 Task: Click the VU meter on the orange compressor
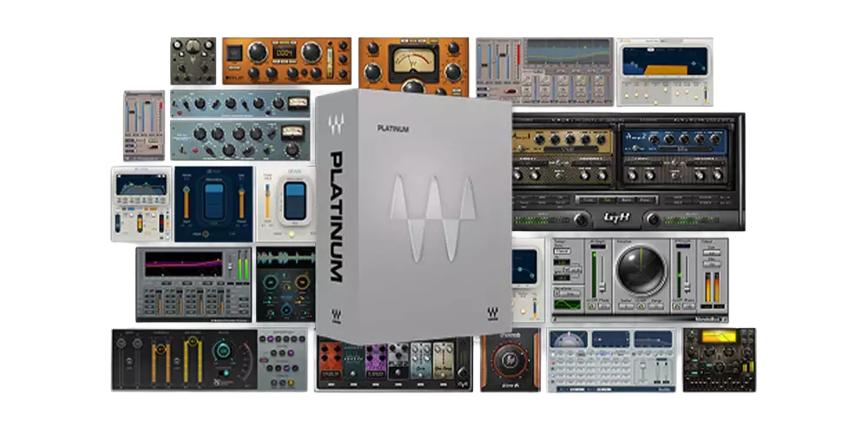(413, 61)
